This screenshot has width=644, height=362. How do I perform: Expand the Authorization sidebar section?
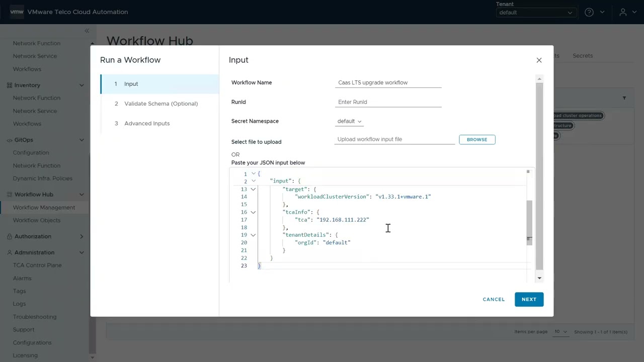82,236
